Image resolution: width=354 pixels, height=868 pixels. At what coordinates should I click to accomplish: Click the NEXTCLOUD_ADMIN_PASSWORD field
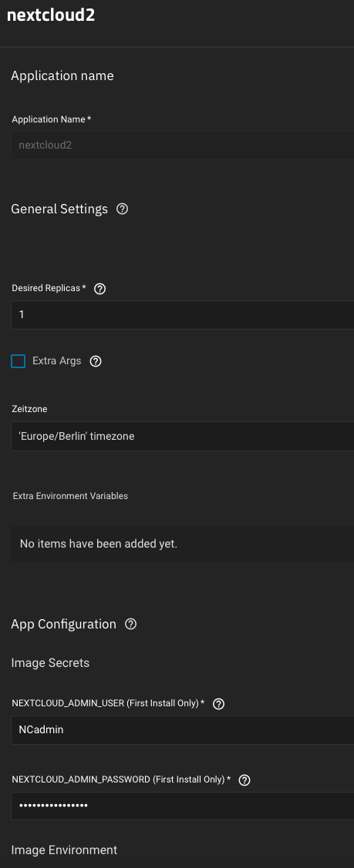(x=182, y=806)
